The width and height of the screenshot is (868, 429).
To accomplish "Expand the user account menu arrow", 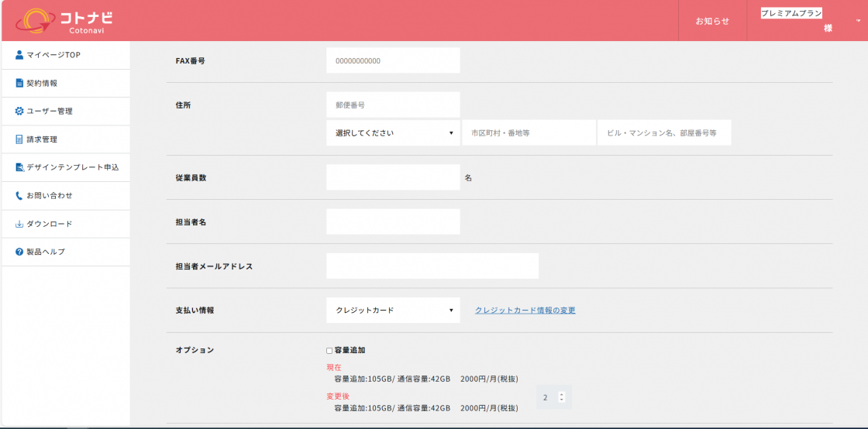I will coord(858,20).
